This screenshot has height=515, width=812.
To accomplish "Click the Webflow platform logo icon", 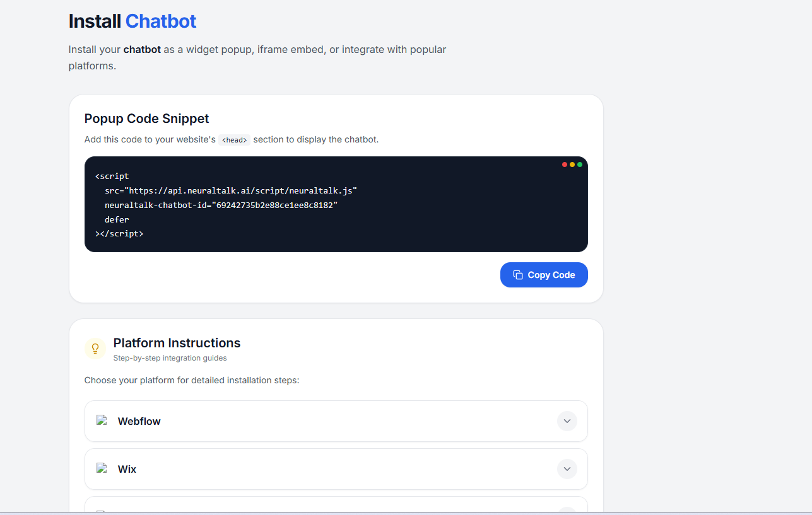I will [x=102, y=420].
